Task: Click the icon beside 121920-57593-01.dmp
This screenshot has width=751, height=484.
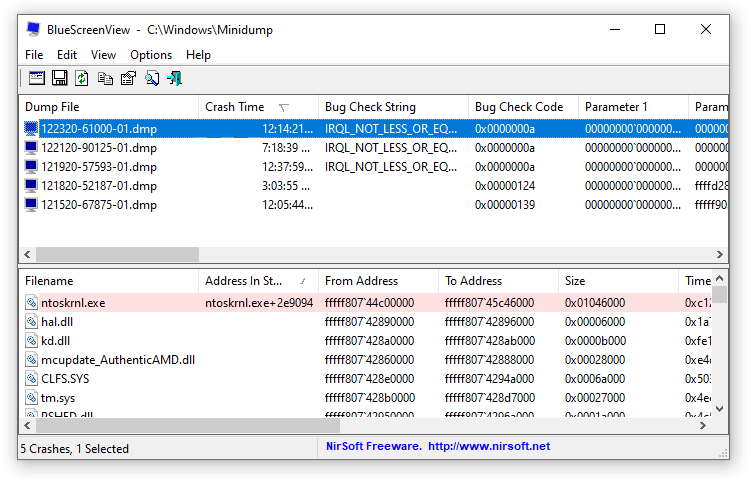Action: click(31, 167)
